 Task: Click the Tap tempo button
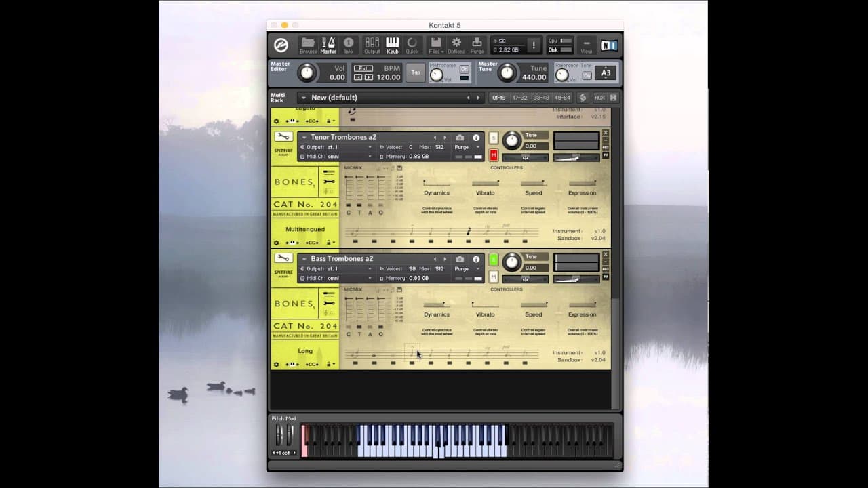[416, 73]
